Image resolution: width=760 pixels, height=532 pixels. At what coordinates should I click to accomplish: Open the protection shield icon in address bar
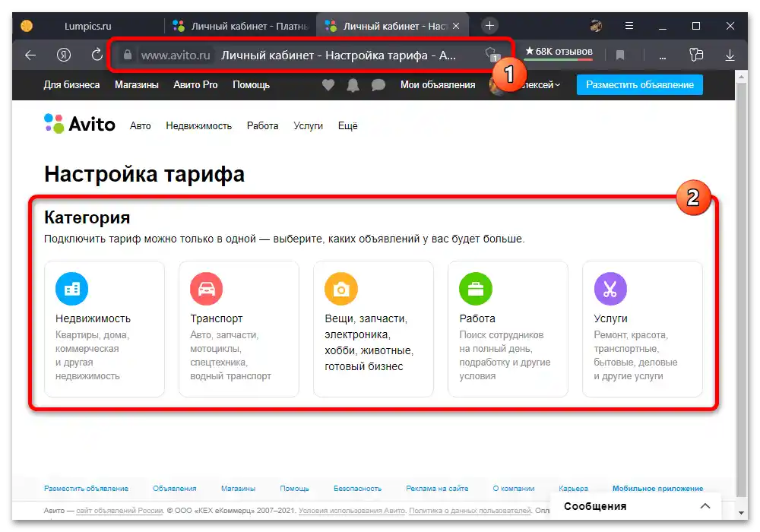pos(492,54)
